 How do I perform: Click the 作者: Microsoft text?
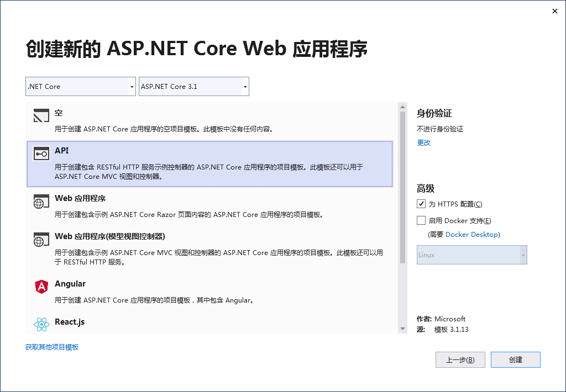coord(441,319)
